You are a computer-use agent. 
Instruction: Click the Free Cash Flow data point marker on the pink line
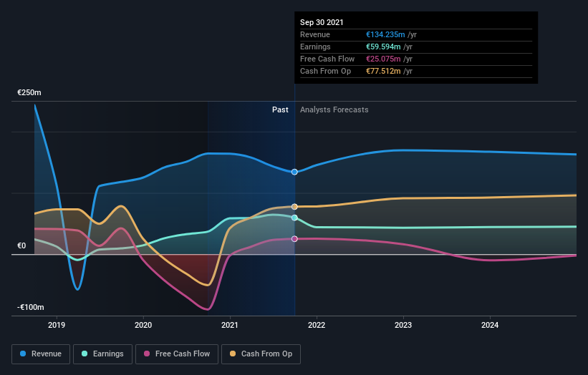click(295, 239)
